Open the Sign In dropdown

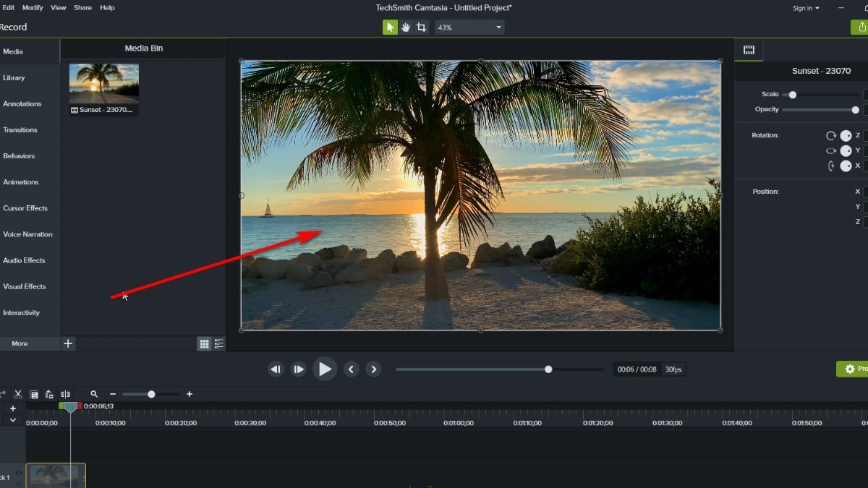(806, 8)
